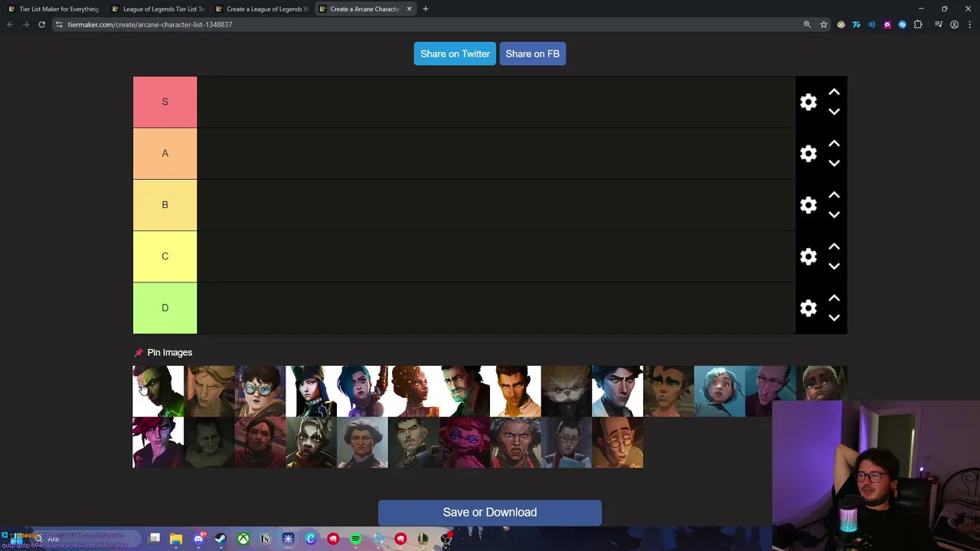Click the D tier label

[x=165, y=308]
